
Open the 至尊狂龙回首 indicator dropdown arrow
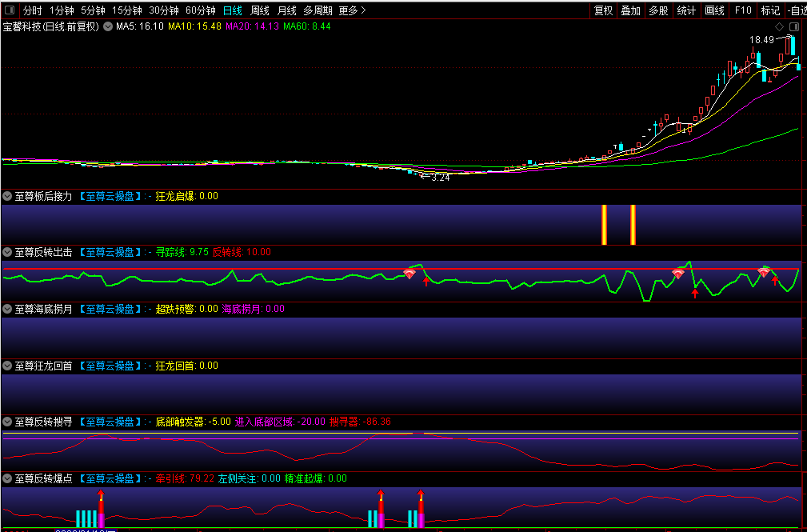(x=8, y=366)
